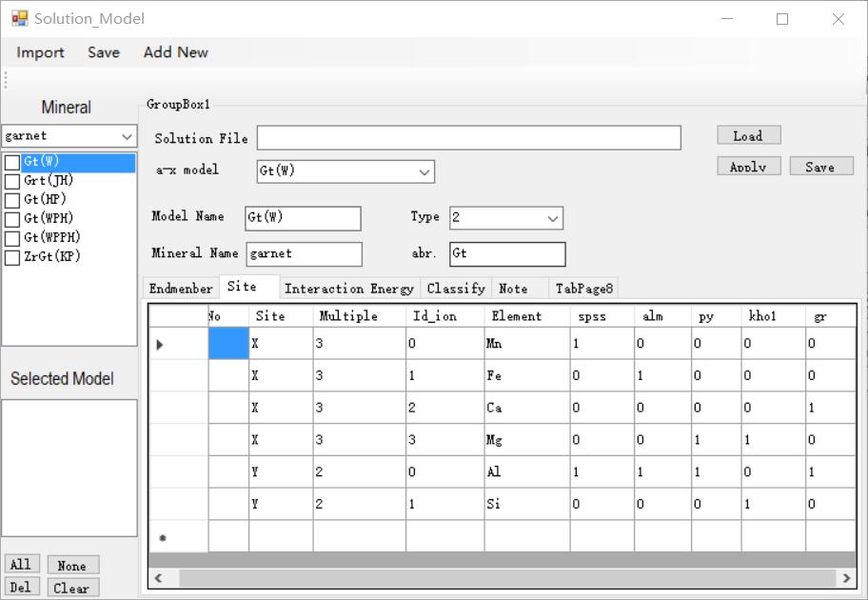Open the Add New menu
The width and height of the screenshot is (868, 600).
(175, 52)
